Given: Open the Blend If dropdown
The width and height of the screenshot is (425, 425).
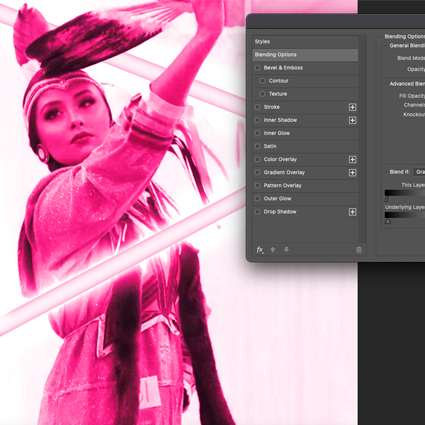Looking at the screenshot, I should click(x=419, y=172).
